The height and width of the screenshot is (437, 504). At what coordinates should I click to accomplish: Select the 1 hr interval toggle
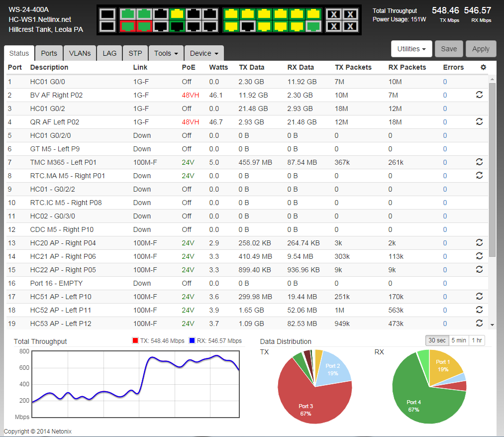(x=477, y=340)
